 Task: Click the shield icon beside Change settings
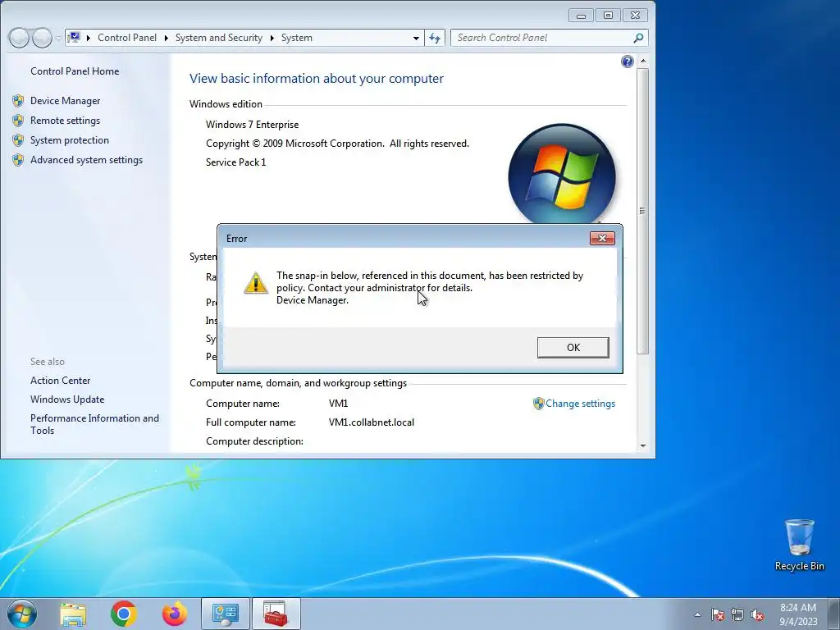click(x=538, y=404)
